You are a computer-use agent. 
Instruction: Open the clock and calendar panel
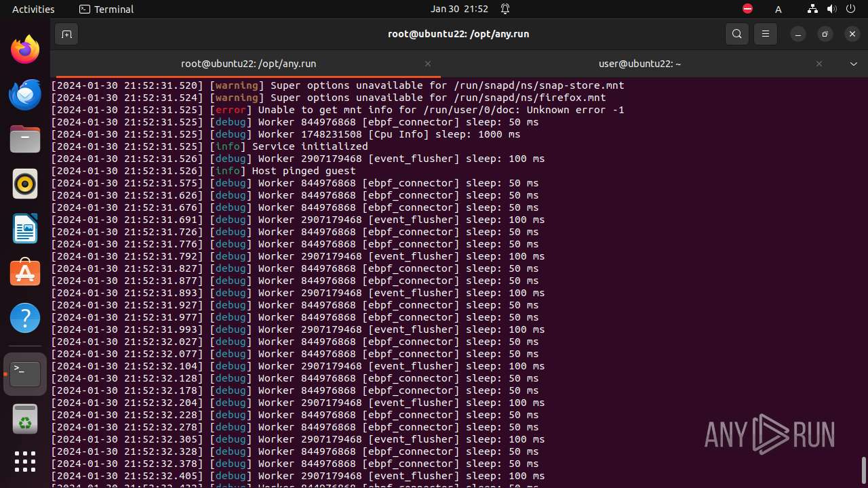coord(459,9)
